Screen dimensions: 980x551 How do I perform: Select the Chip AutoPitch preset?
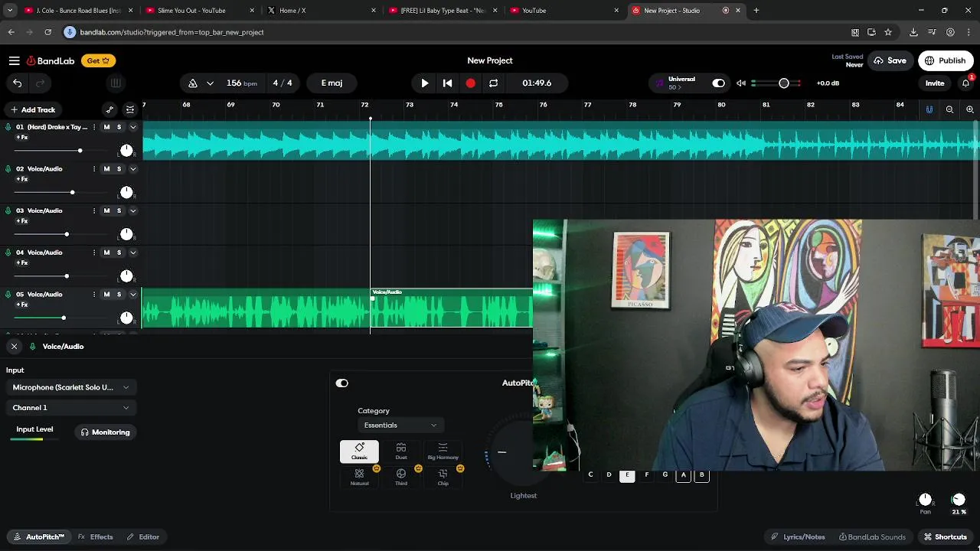443,478
